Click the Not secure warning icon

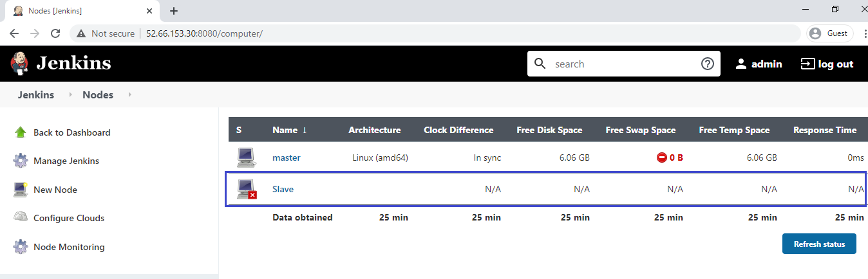pyautogui.click(x=81, y=33)
